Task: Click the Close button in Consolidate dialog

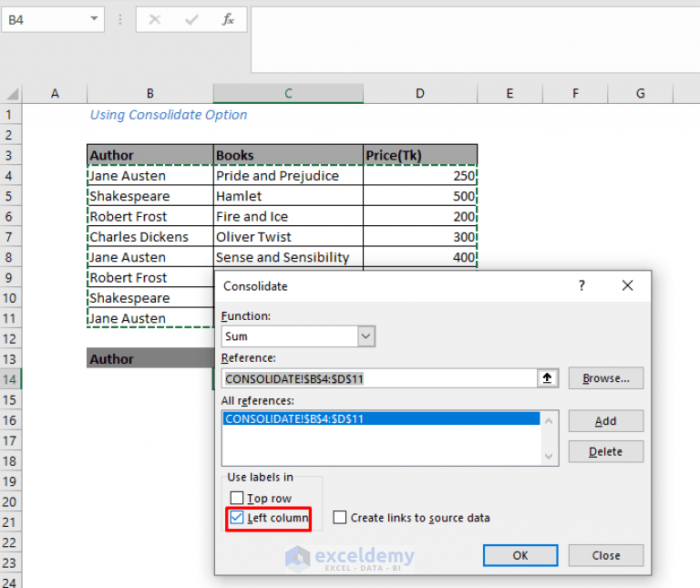Action: 606,555
